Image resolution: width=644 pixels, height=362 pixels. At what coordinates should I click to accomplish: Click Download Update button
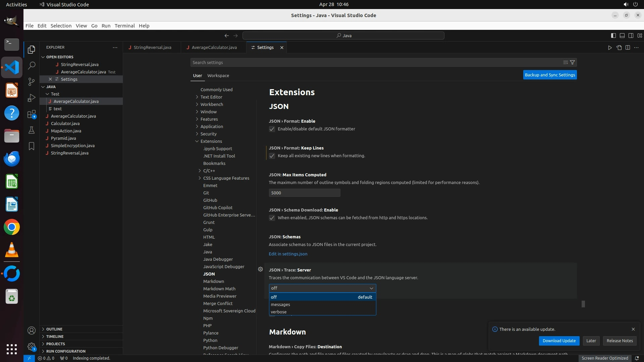(x=559, y=341)
